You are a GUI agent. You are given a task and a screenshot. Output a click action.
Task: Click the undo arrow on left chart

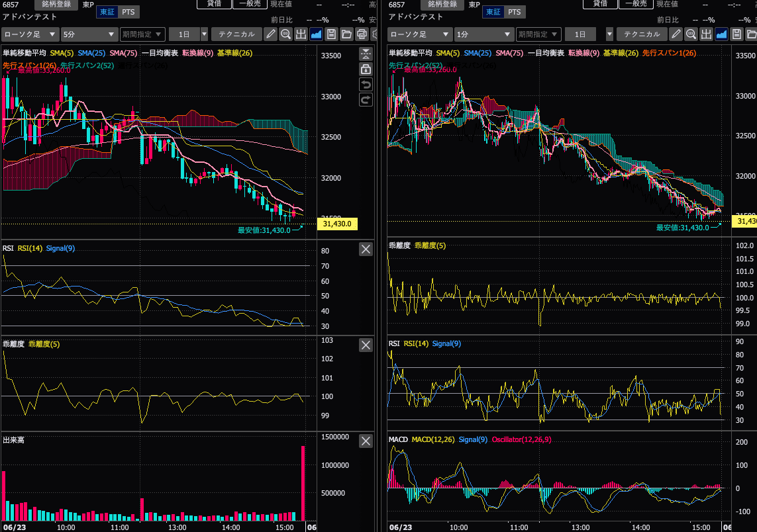point(366,85)
